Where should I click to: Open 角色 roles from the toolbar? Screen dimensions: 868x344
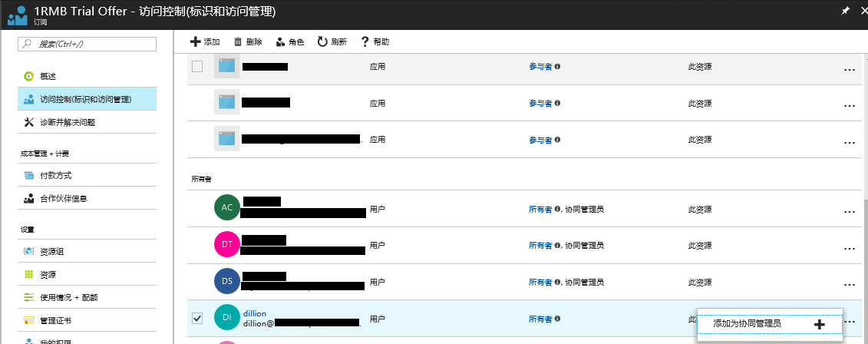tap(281, 41)
